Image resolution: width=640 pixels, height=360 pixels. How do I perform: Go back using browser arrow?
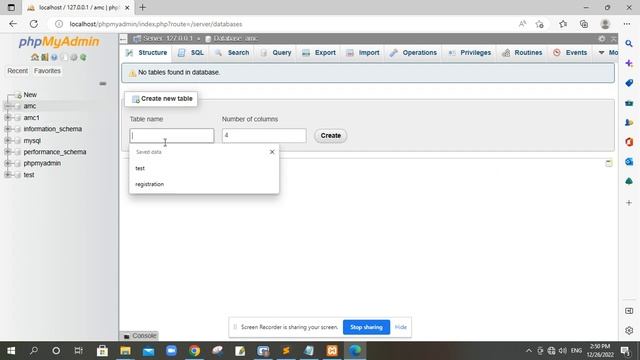tap(13, 24)
